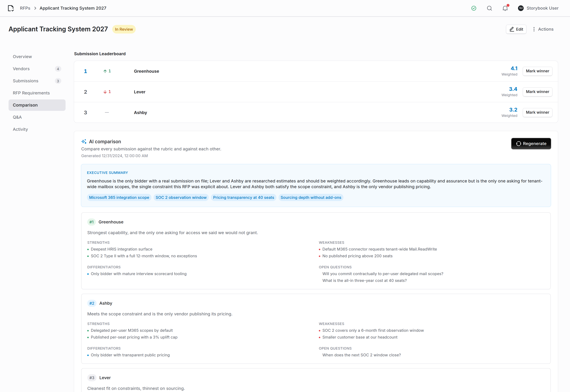Click Greenhouse in the leaderboard

(x=146, y=71)
